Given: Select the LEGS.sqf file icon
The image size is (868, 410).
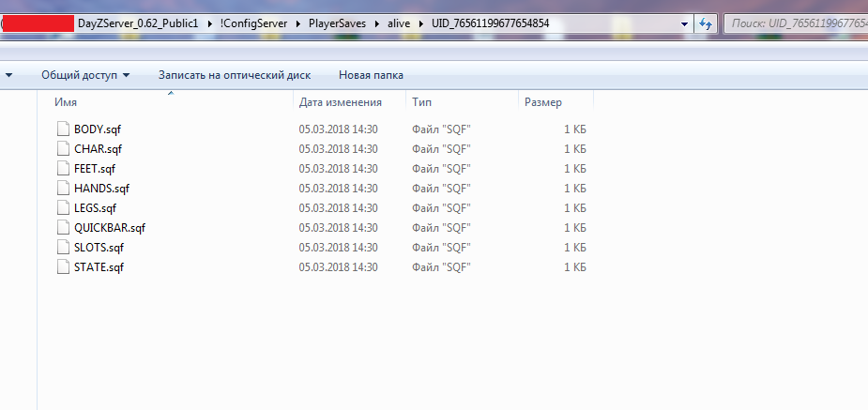Looking at the screenshot, I should click(x=63, y=208).
